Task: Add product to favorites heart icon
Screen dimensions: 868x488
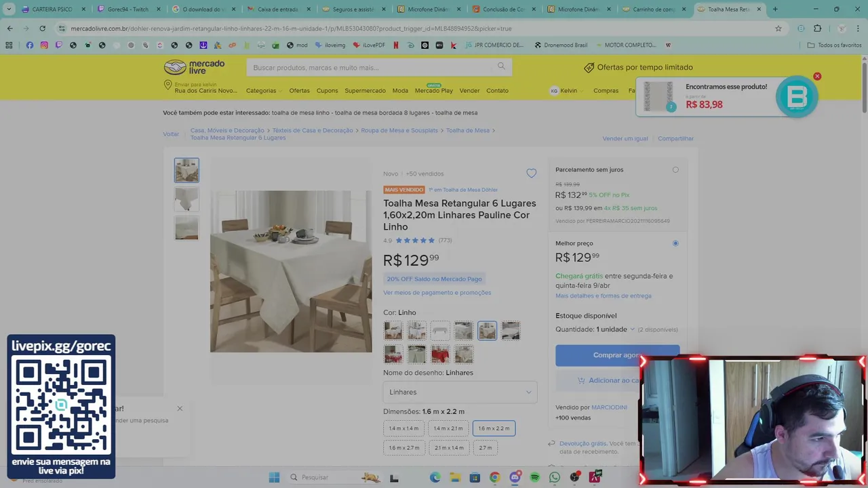Action: pos(531,174)
